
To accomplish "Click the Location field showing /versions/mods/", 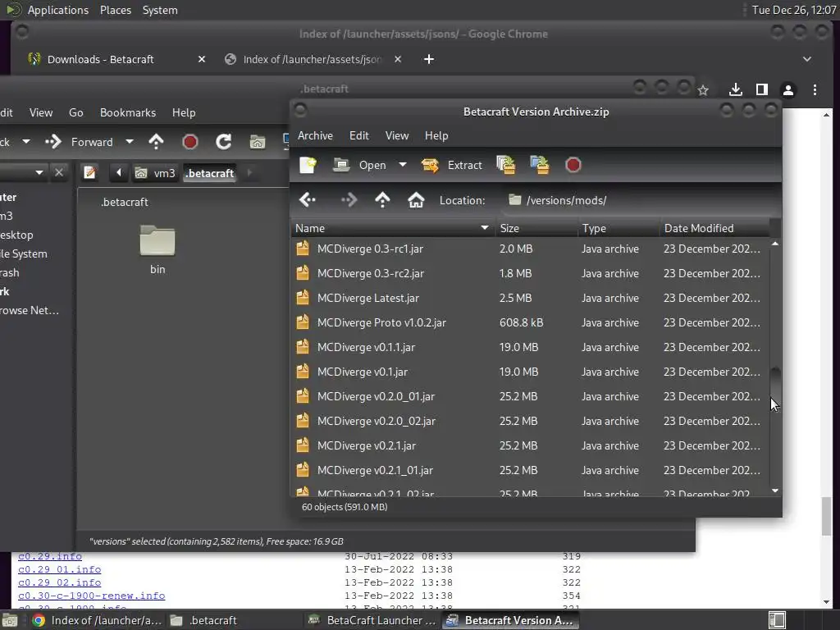I will tap(640, 200).
